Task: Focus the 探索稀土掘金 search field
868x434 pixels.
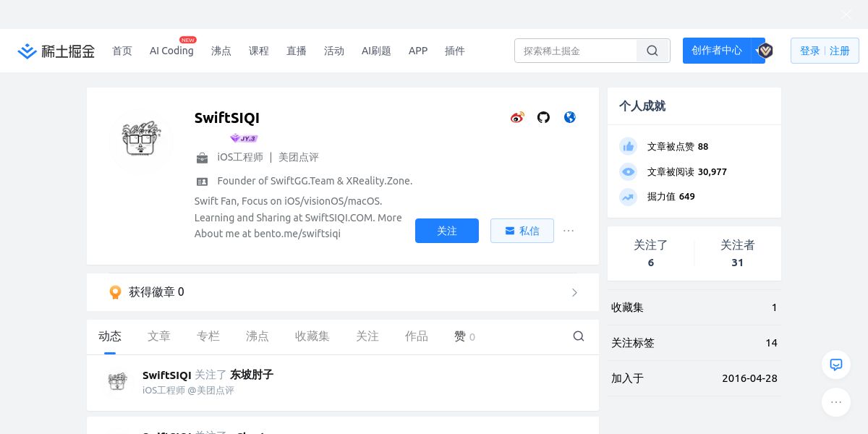Action: click(x=576, y=51)
